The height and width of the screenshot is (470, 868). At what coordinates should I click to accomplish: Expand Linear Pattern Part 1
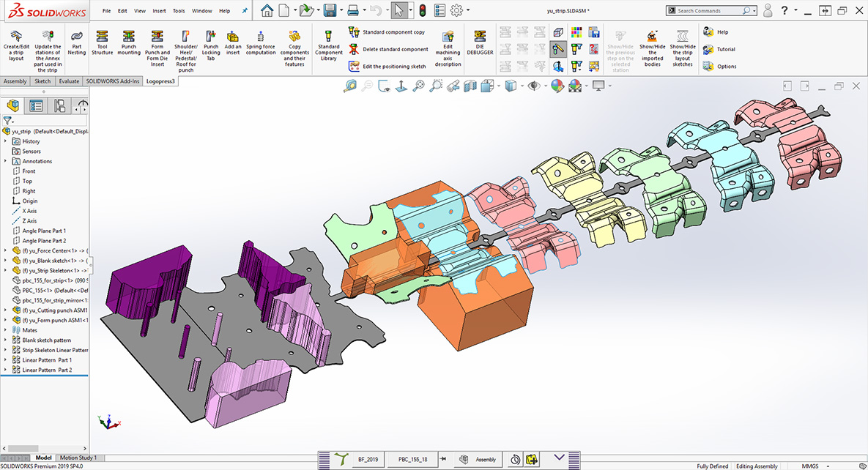(x=6, y=360)
